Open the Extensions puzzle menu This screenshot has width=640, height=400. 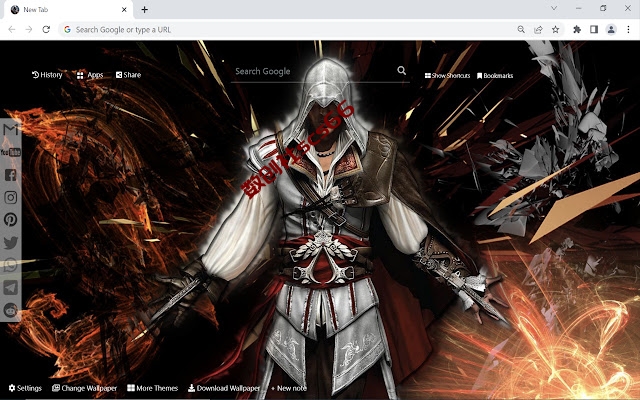click(577, 29)
